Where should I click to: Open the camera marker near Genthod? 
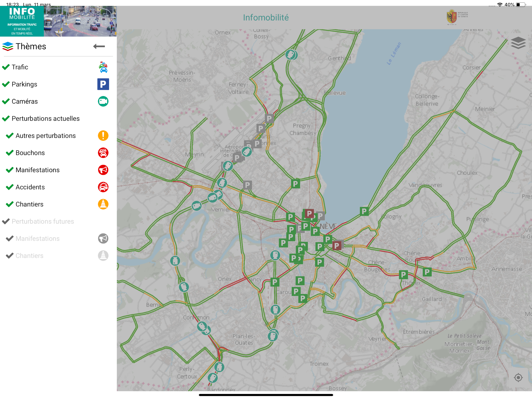290,55
